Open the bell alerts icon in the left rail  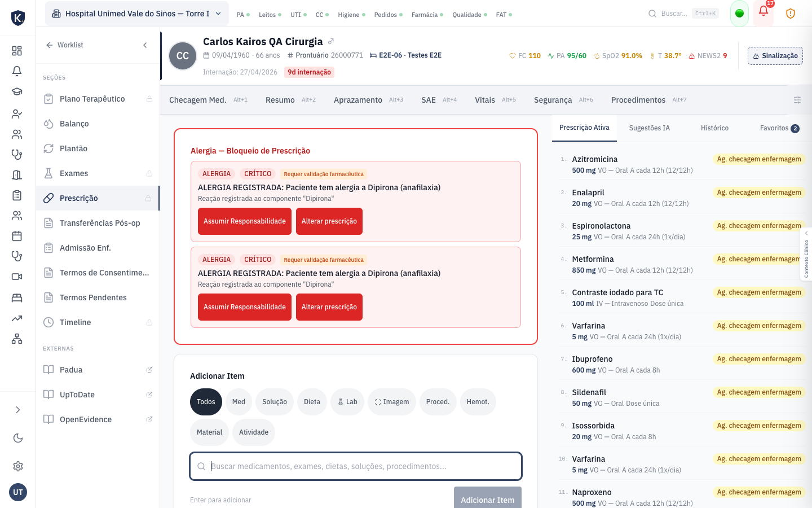[17, 71]
